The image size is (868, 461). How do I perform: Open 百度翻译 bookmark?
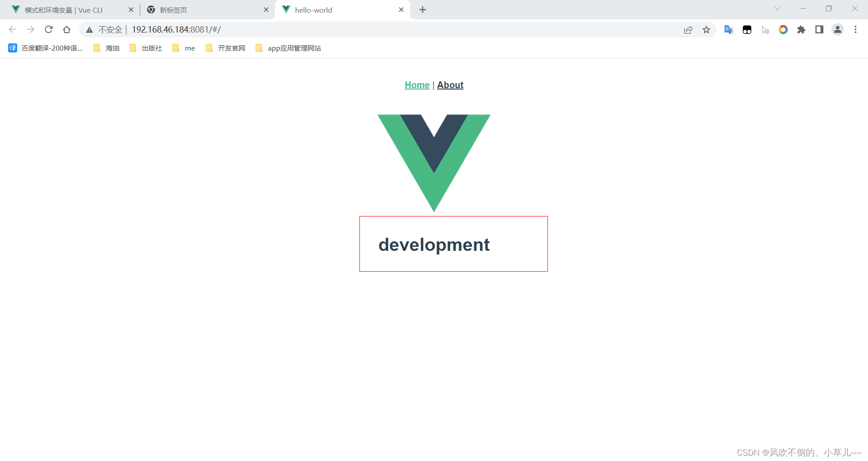tap(45, 48)
